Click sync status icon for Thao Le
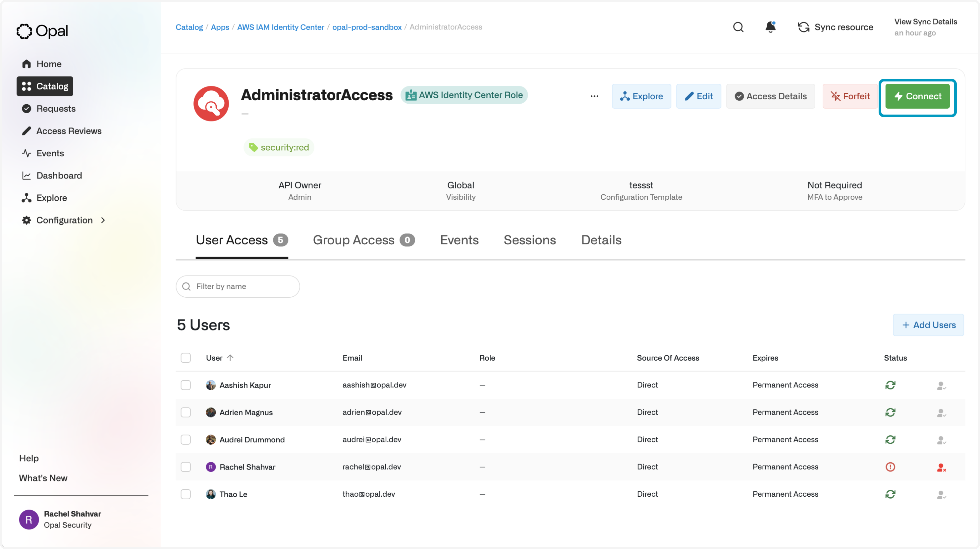980x549 pixels. (890, 494)
